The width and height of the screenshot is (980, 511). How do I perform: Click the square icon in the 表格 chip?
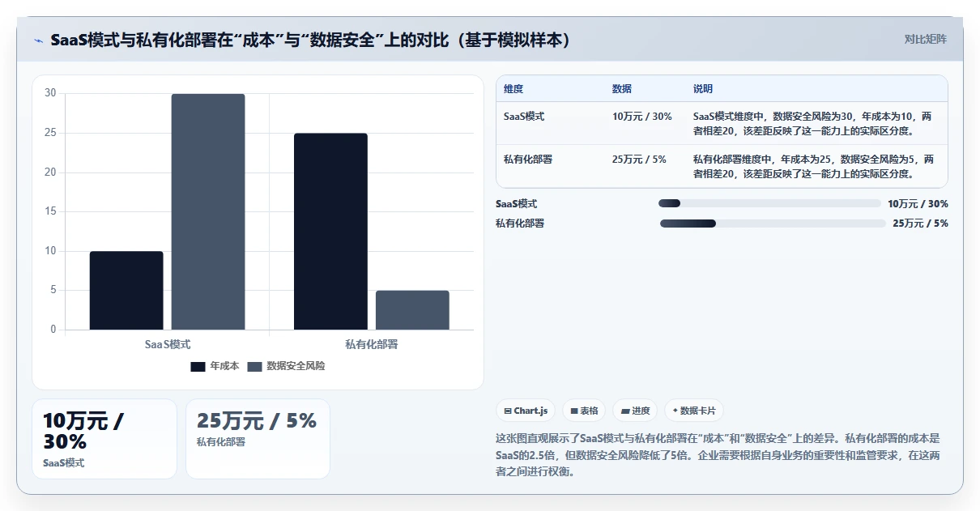click(574, 411)
